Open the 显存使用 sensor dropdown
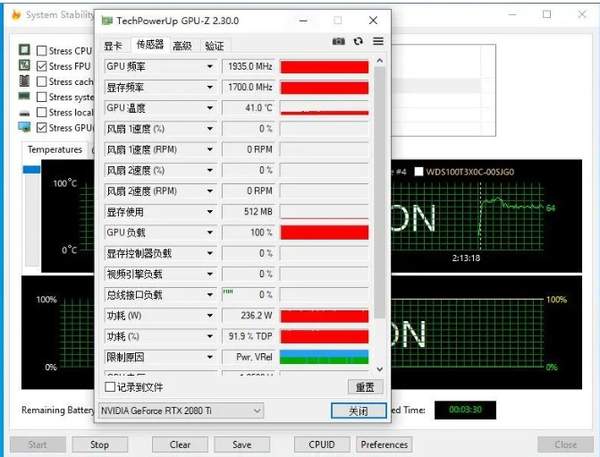The width and height of the screenshot is (600, 457). tap(210, 212)
